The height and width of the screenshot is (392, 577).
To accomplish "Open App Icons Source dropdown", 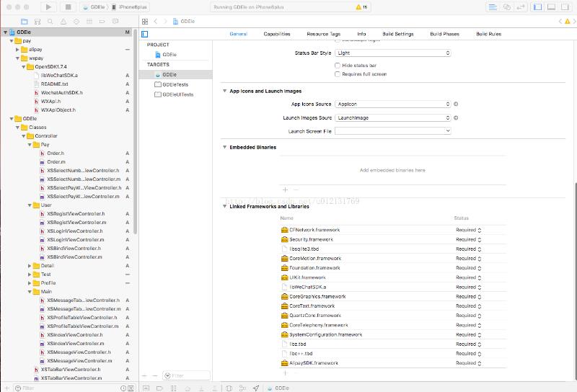I will [392, 104].
